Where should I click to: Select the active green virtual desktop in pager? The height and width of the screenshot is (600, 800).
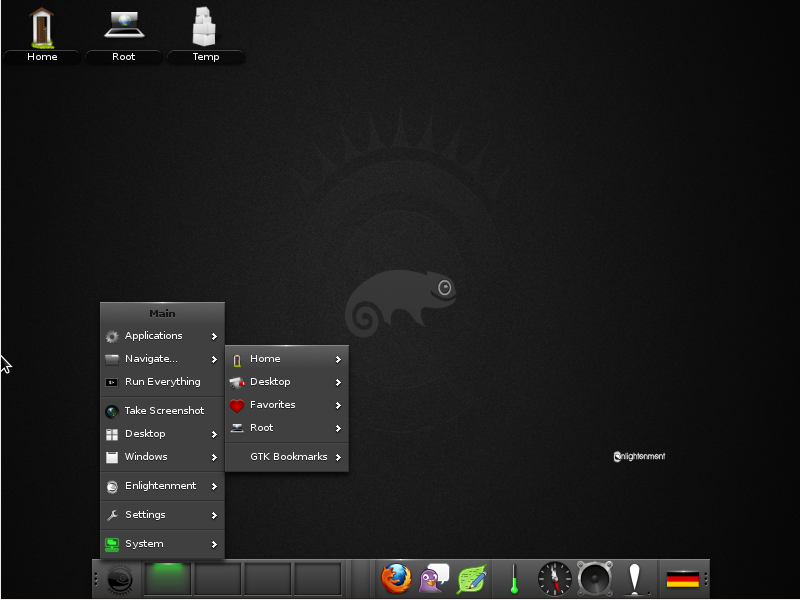coord(168,578)
